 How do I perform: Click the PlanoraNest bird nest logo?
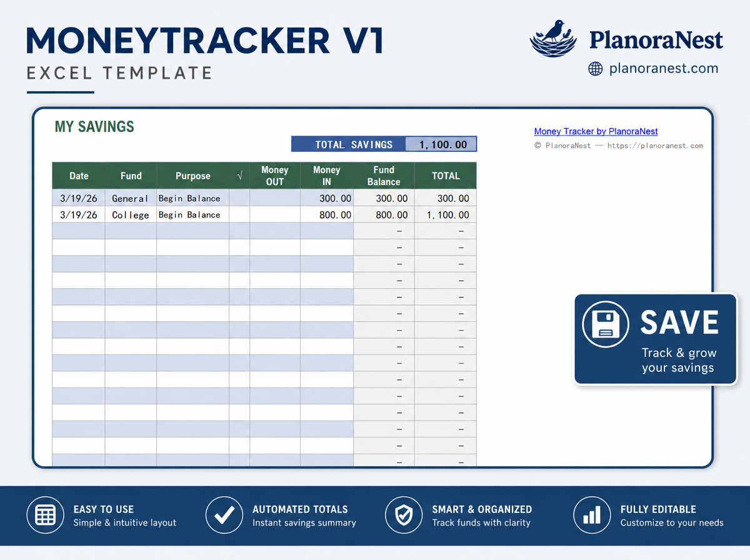(x=554, y=38)
